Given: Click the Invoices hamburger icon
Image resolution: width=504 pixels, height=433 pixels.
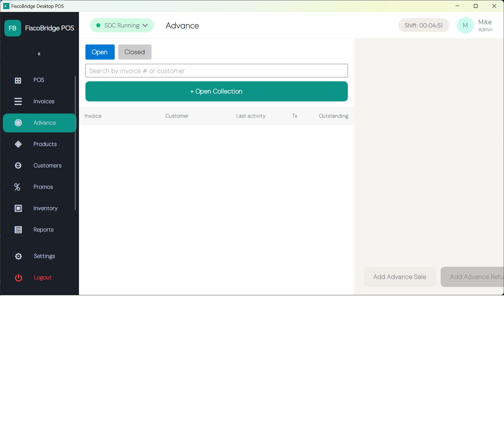Looking at the screenshot, I should pos(18,101).
